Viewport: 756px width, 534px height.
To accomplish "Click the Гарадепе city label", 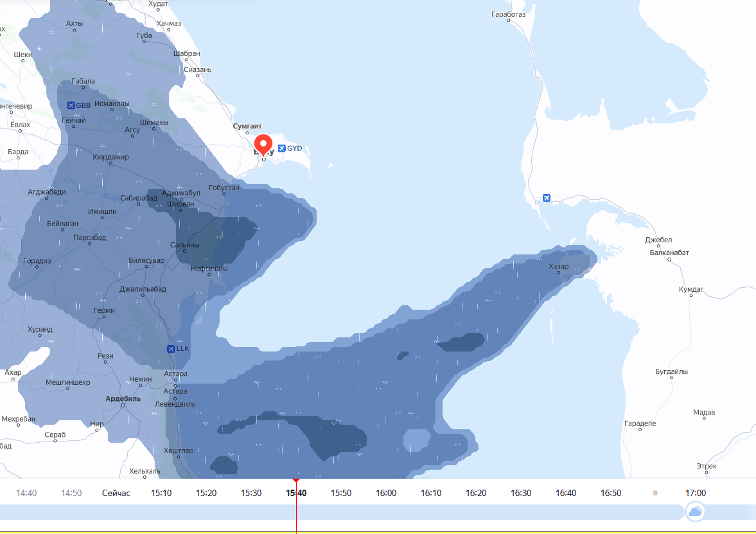I will point(640,423).
